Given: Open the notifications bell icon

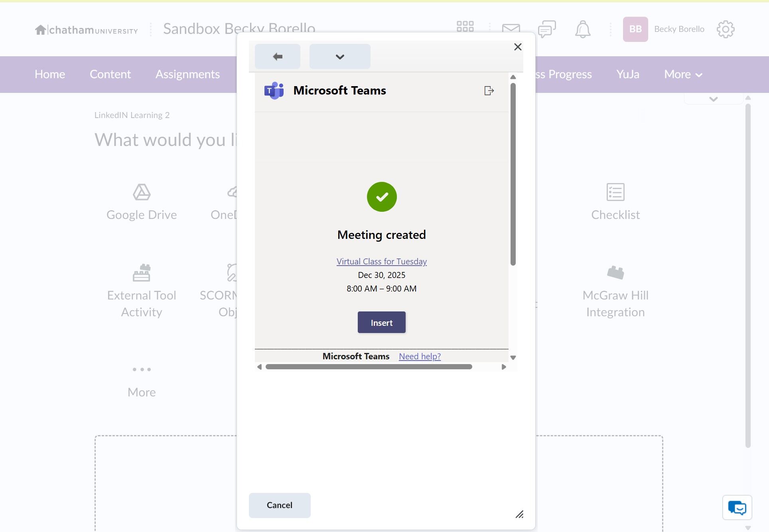Looking at the screenshot, I should tap(582, 29).
